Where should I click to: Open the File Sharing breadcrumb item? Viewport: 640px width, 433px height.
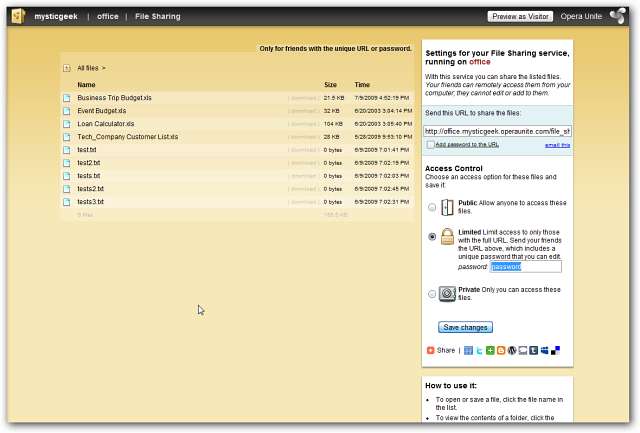tap(158, 17)
